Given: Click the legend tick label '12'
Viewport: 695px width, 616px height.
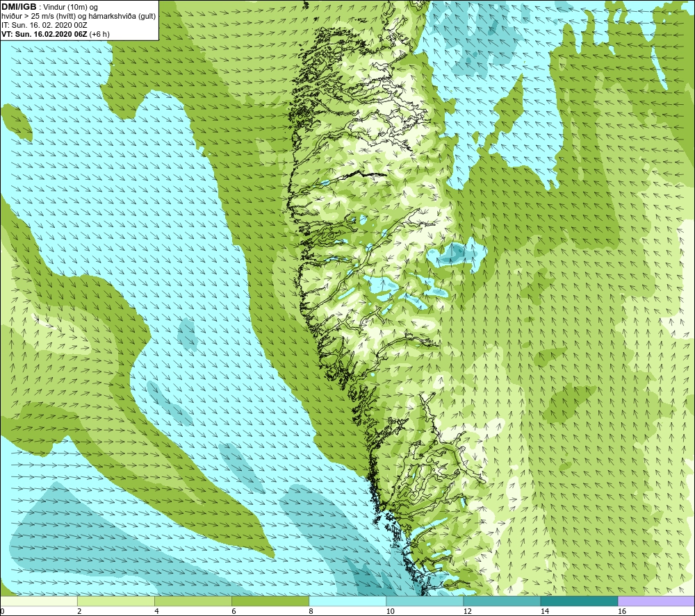Looking at the screenshot, I should click(x=467, y=611).
